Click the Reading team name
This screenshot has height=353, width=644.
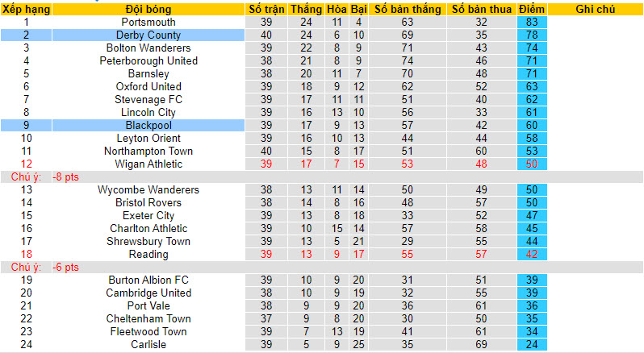tap(148, 255)
